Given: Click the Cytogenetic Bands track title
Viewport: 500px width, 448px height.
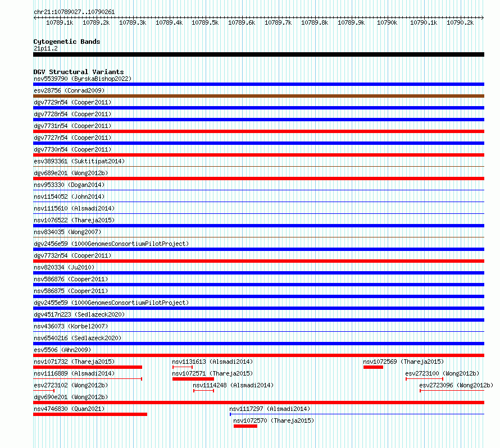Looking at the screenshot, I should pyautogui.click(x=67, y=42).
